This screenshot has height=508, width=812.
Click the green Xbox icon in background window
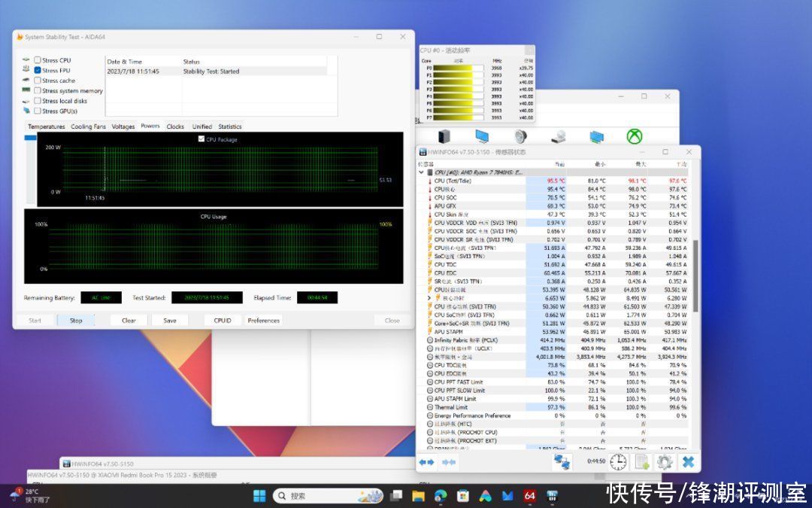tap(635, 136)
